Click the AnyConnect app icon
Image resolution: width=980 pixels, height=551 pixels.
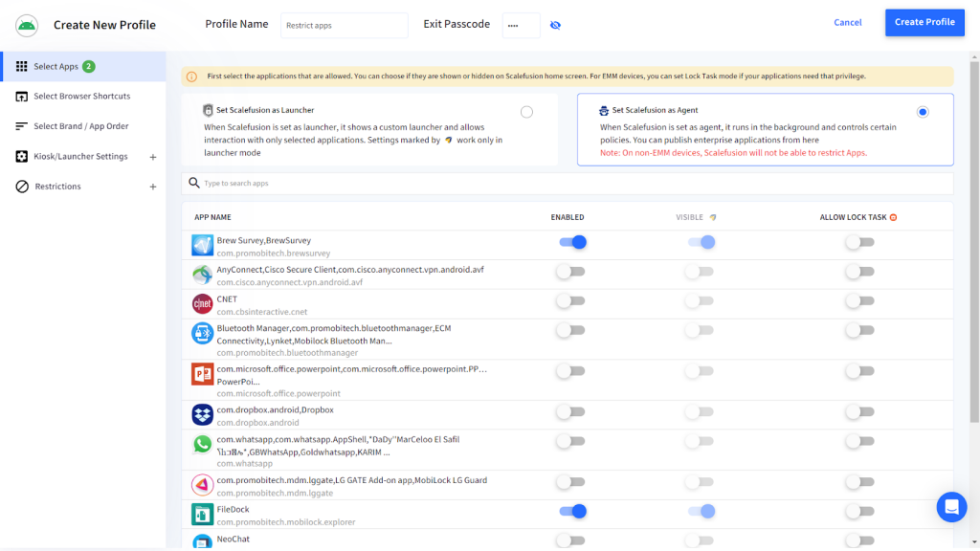[203, 275]
